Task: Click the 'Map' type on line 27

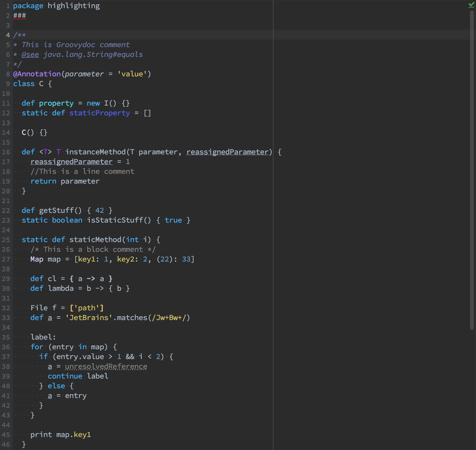Action: 37,259
